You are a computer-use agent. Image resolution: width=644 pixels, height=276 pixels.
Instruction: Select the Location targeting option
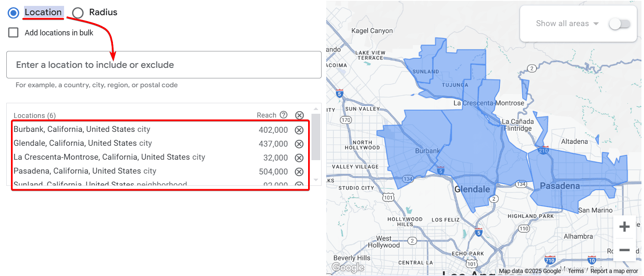13,13
